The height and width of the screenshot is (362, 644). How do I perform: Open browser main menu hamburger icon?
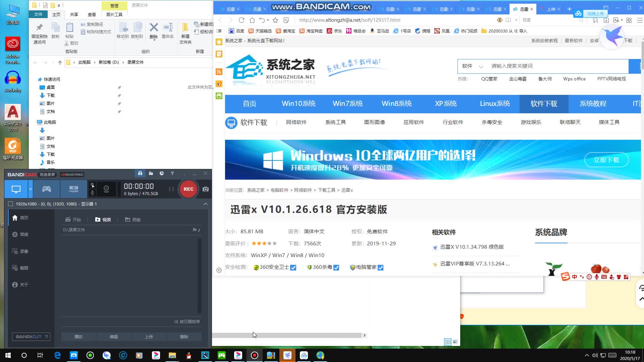tap(640, 20)
